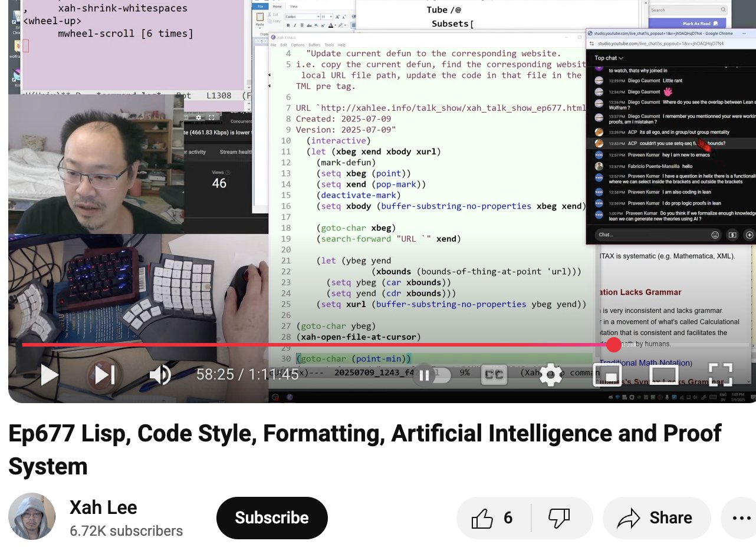This screenshot has width=756, height=554.
Task: Expand the font size 11 dropdown in WordPad
Action: [331, 17]
